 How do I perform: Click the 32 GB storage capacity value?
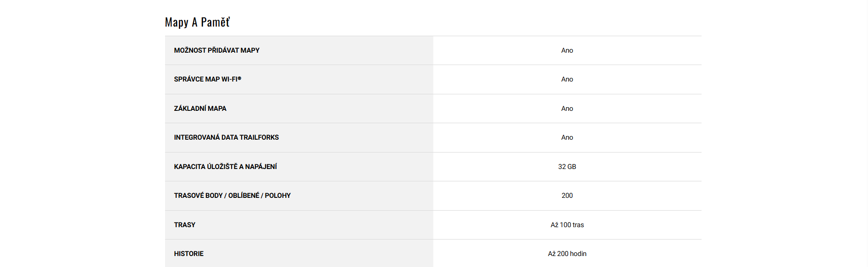click(567, 167)
